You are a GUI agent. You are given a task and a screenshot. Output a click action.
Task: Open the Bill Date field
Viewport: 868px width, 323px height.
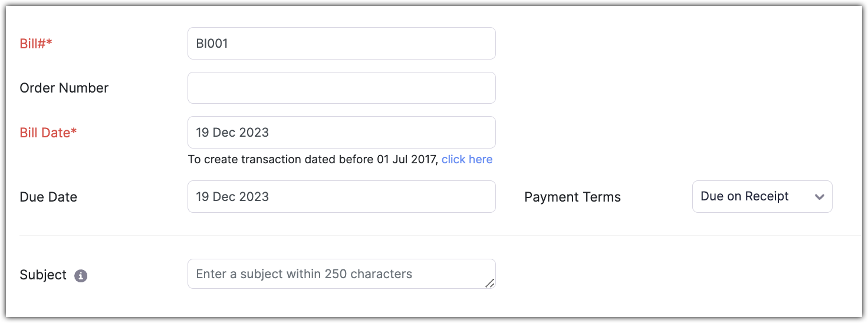coord(341,133)
